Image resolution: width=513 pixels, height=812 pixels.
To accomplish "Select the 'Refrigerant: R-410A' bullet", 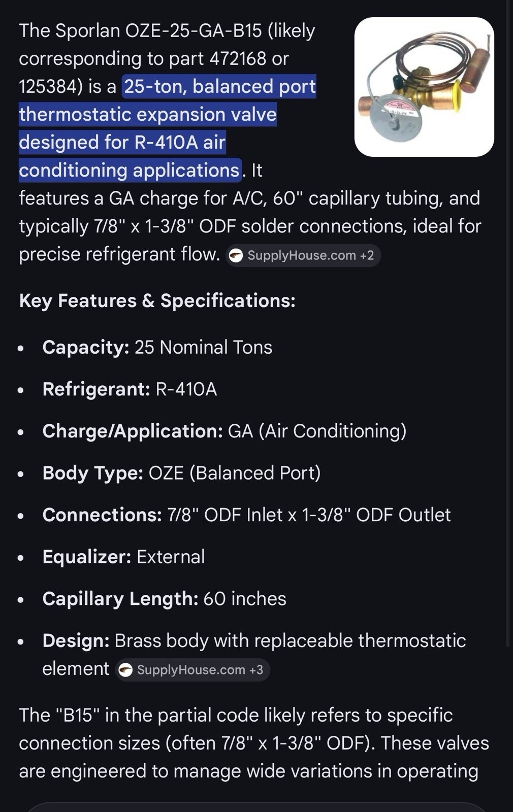I will 130,390.
